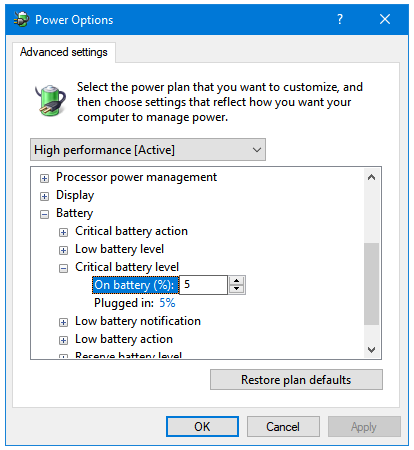414x450 pixels.
Task: Click the Power Options title bar icon
Action: coord(21,19)
